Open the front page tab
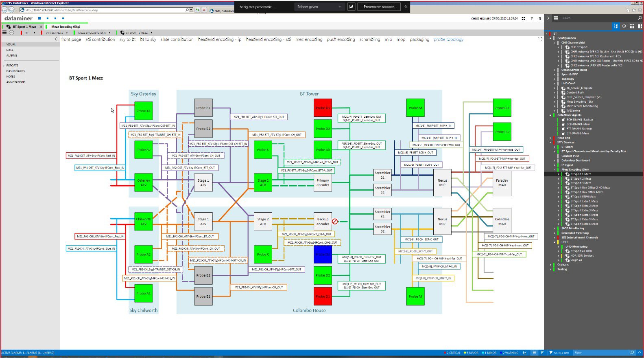 click(x=71, y=40)
